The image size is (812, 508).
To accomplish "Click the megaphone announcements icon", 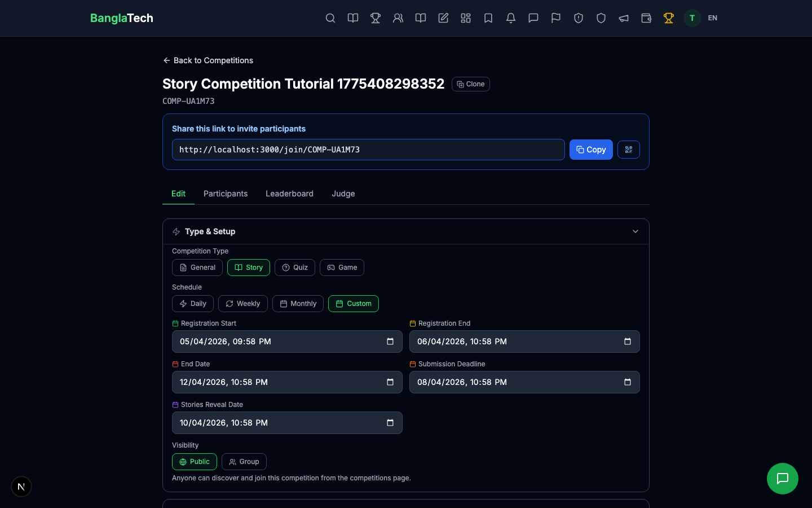I will (624, 18).
